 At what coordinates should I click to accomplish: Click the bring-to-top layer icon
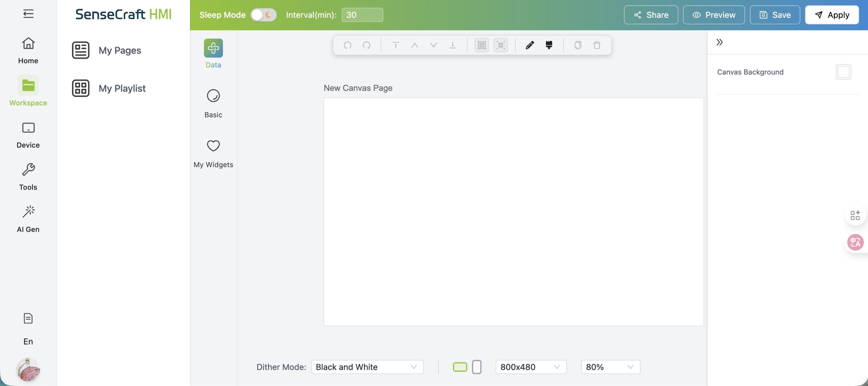[395, 45]
